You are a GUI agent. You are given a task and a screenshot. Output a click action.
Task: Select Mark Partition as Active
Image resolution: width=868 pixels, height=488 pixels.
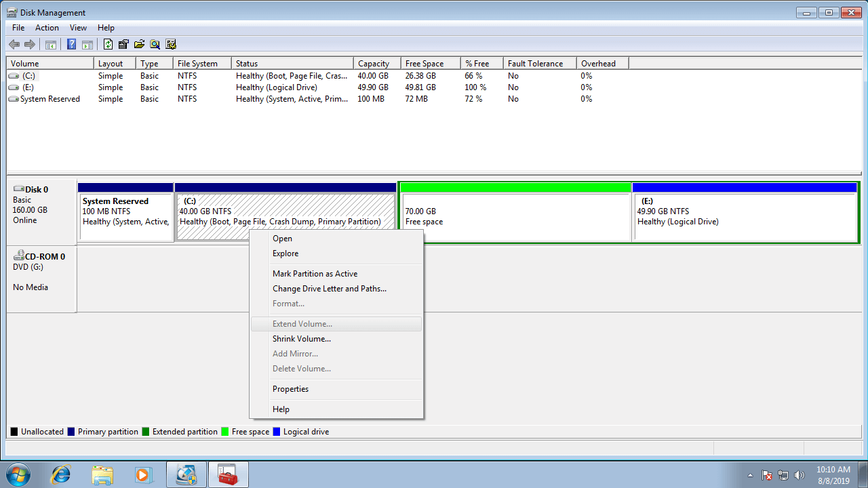pyautogui.click(x=315, y=274)
